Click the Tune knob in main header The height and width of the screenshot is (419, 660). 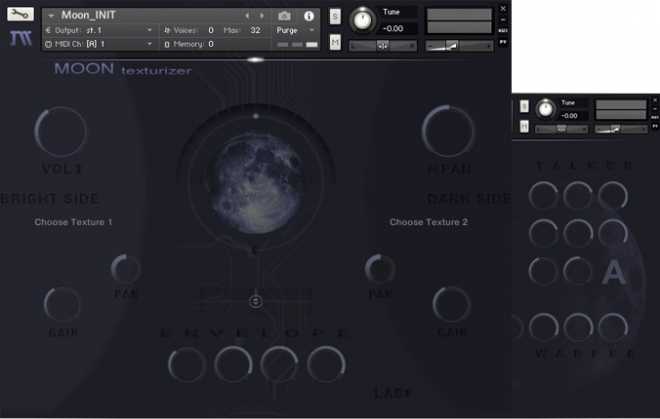pos(363,20)
